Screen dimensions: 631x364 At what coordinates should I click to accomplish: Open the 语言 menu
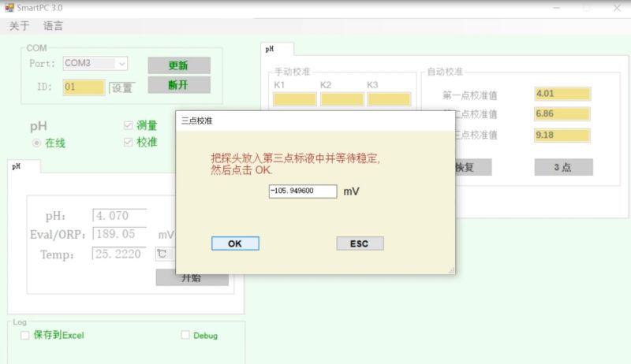point(53,26)
